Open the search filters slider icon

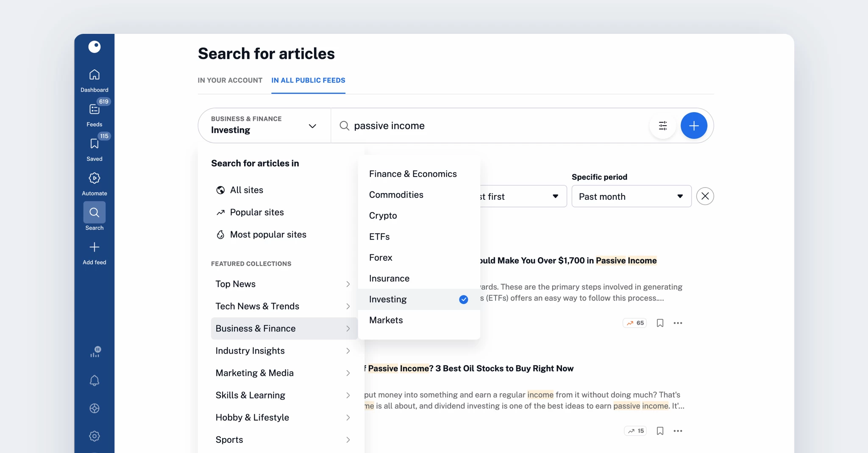click(x=663, y=126)
